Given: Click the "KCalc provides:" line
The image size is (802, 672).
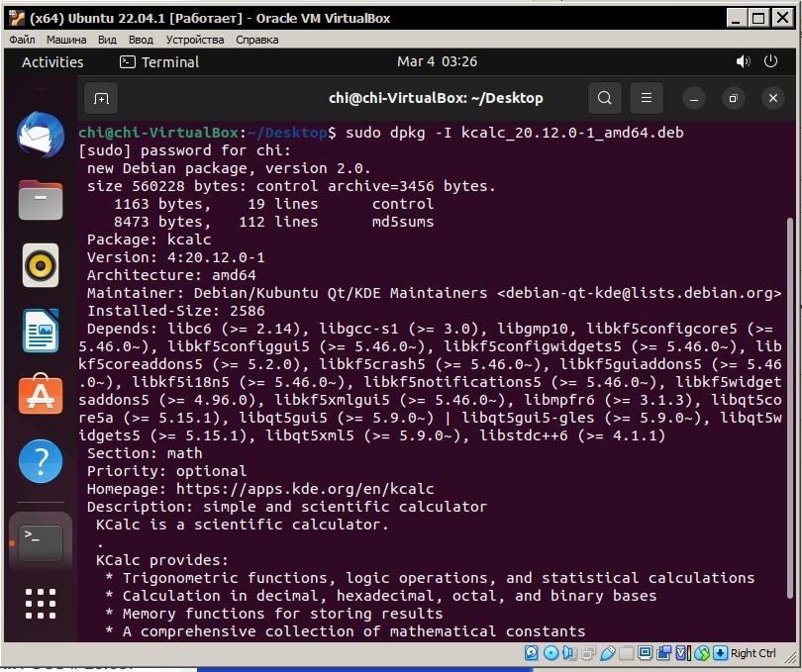Looking at the screenshot, I should click(x=162, y=560).
